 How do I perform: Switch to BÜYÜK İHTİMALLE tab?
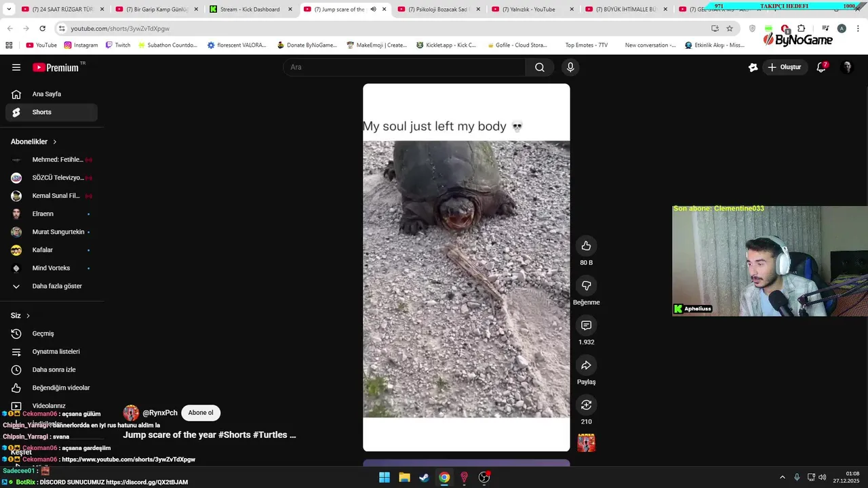[x=626, y=9]
